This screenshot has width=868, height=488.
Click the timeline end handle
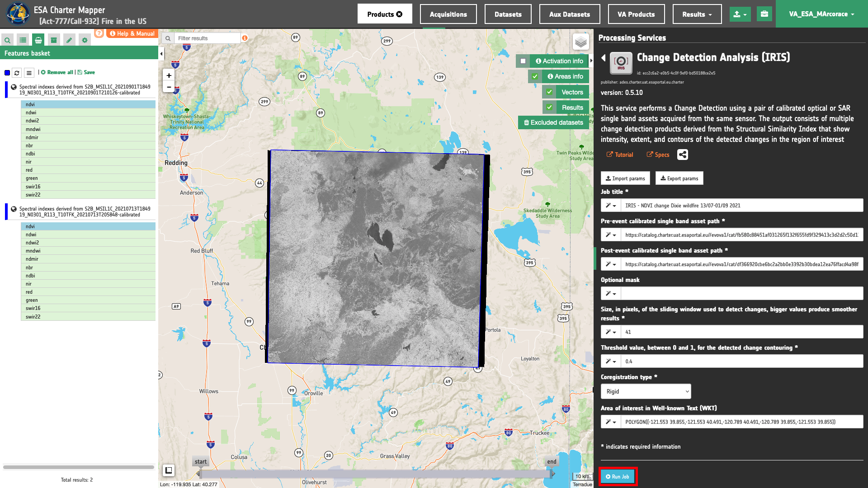552,474
